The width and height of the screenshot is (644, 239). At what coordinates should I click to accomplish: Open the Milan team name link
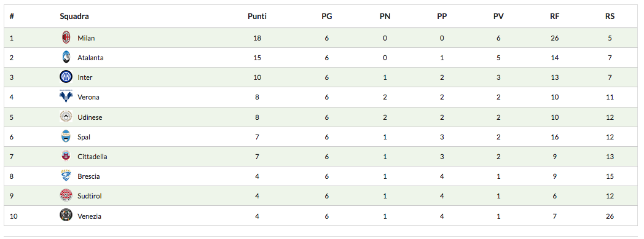click(86, 38)
